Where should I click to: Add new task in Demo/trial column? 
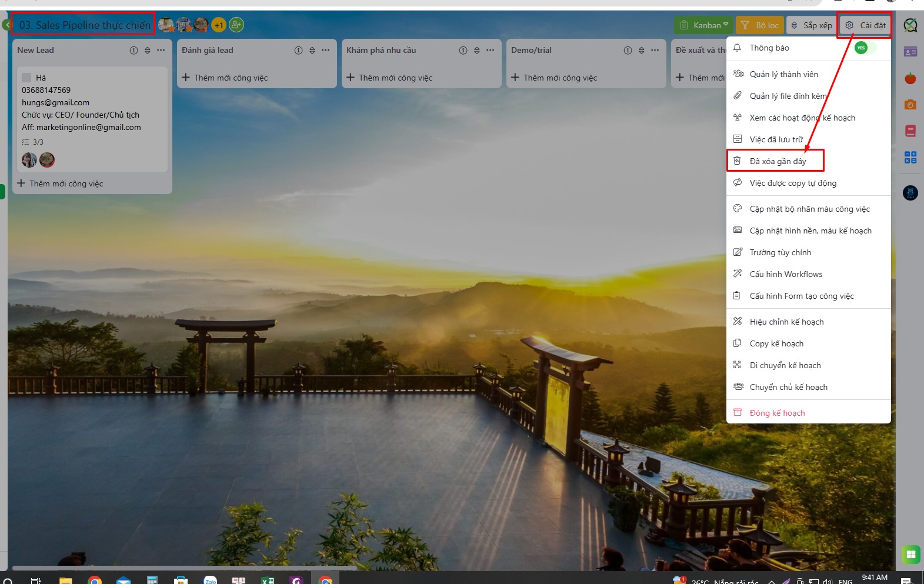[554, 78]
